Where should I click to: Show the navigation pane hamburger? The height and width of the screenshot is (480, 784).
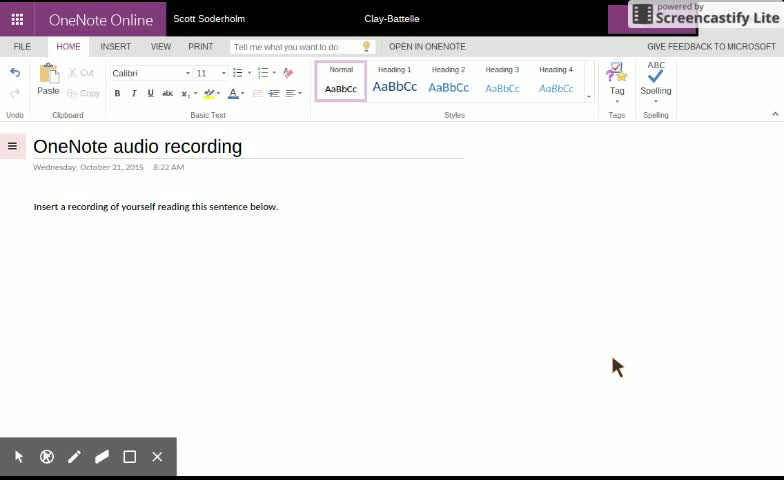click(x=12, y=146)
